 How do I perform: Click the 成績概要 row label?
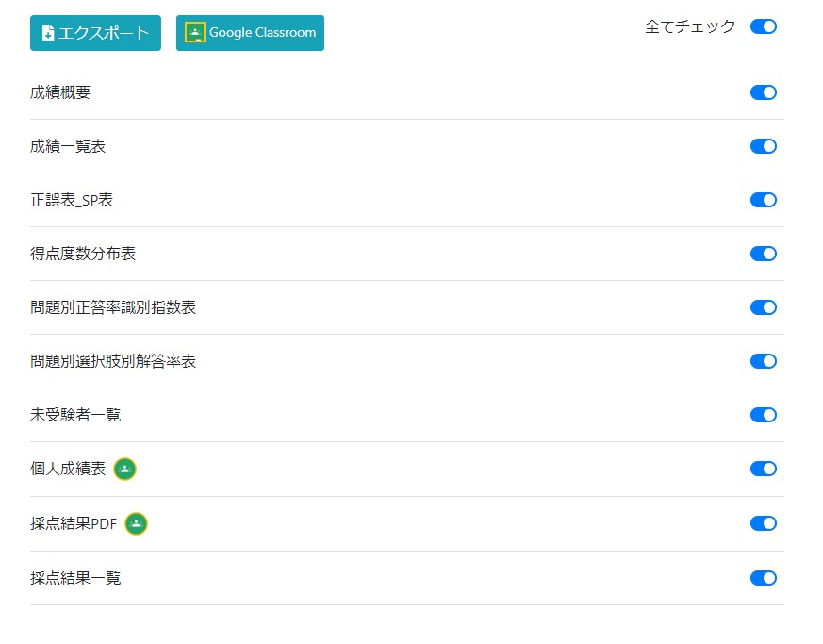pyautogui.click(x=60, y=92)
